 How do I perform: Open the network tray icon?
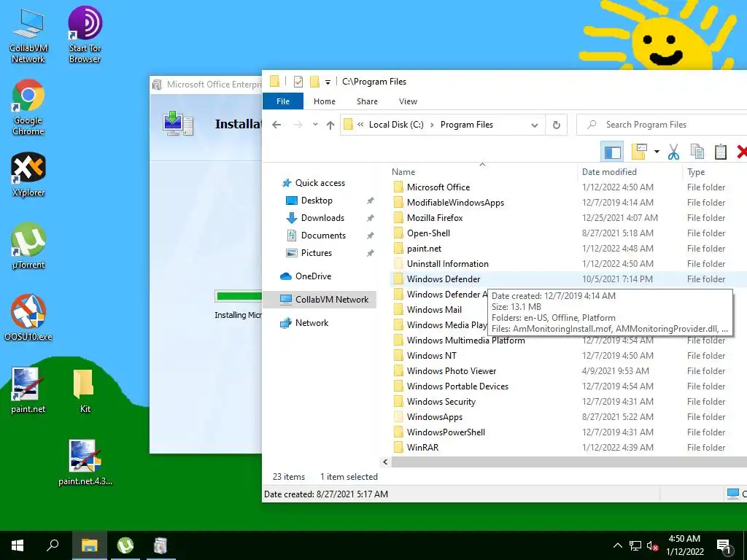pyautogui.click(x=635, y=545)
